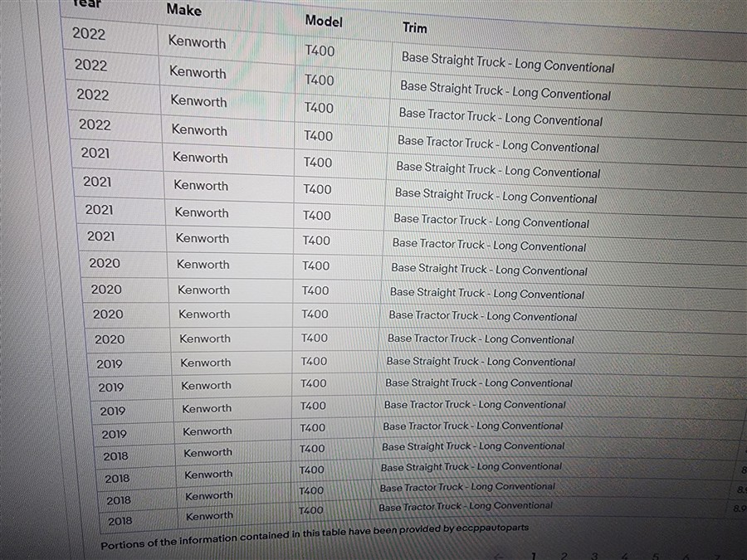Select the 2022 year cell in the top row
The width and height of the screenshot is (747, 560).
point(89,34)
